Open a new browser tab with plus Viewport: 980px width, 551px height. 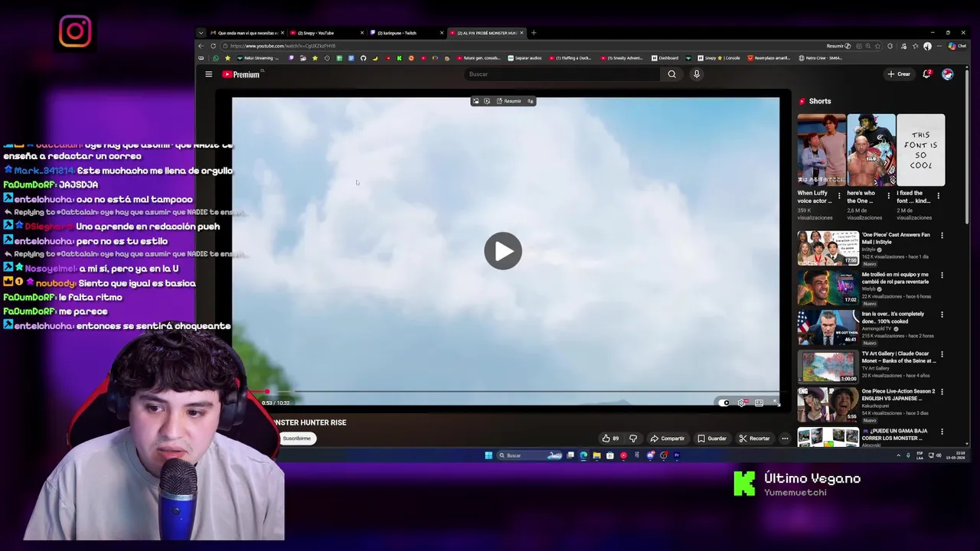coord(534,33)
